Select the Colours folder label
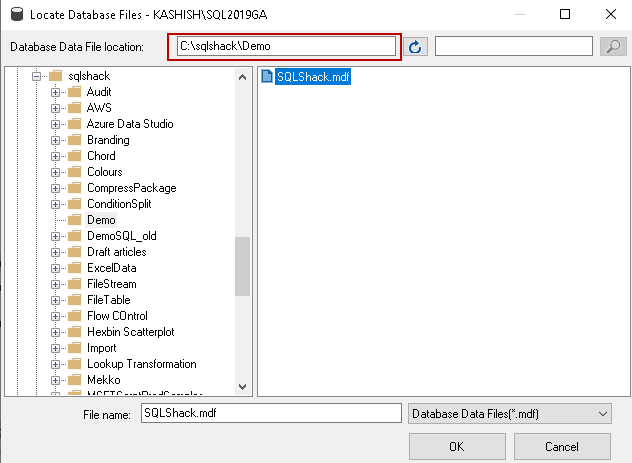Screen dimensions: 632x463 pos(104,172)
